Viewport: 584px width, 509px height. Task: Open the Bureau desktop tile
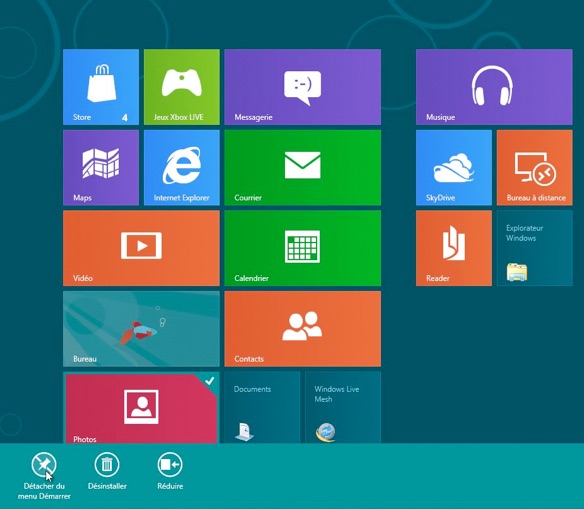[142, 329]
